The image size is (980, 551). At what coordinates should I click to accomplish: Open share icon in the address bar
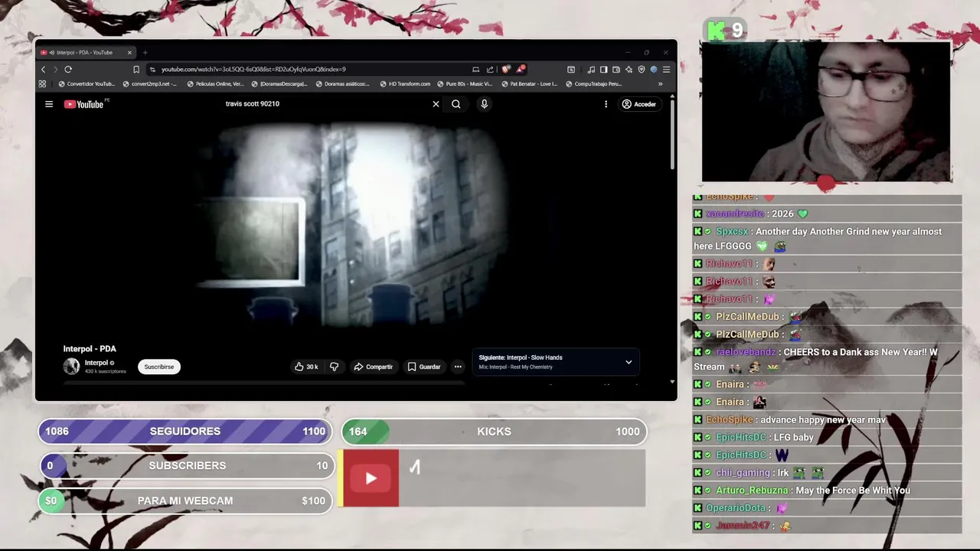(490, 69)
